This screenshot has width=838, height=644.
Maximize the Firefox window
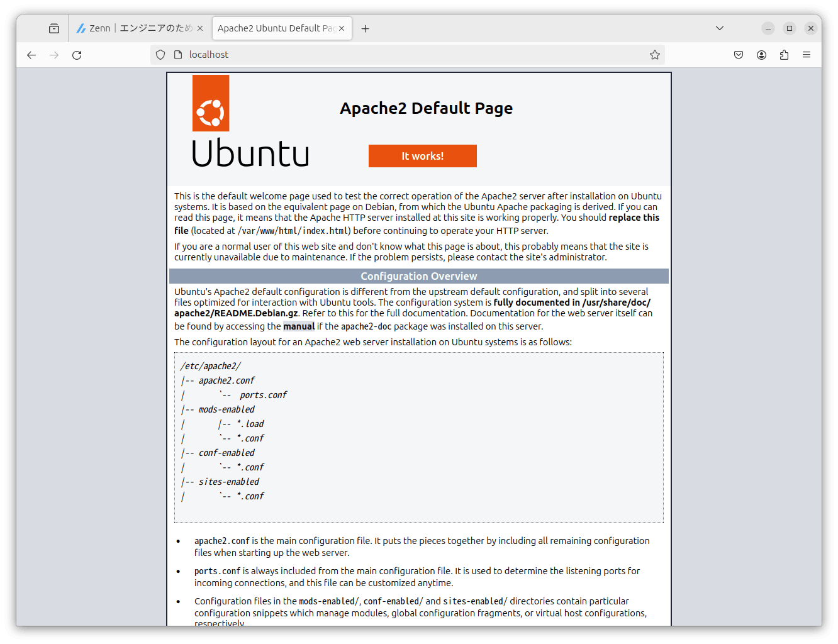pyautogui.click(x=790, y=28)
